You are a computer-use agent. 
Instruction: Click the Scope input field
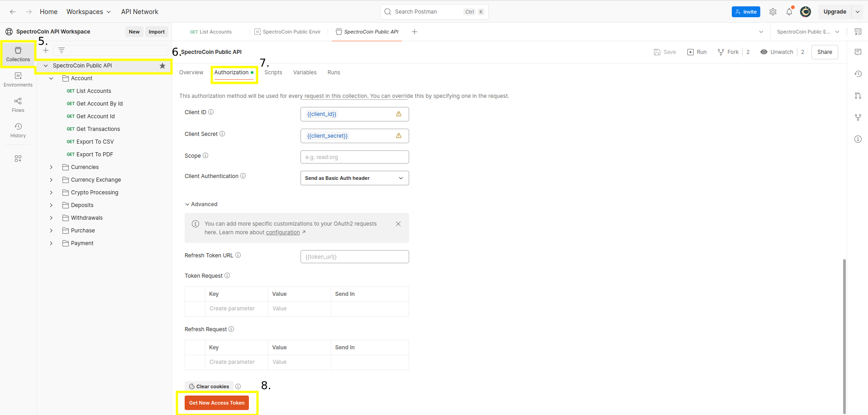pyautogui.click(x=355, y=157)
